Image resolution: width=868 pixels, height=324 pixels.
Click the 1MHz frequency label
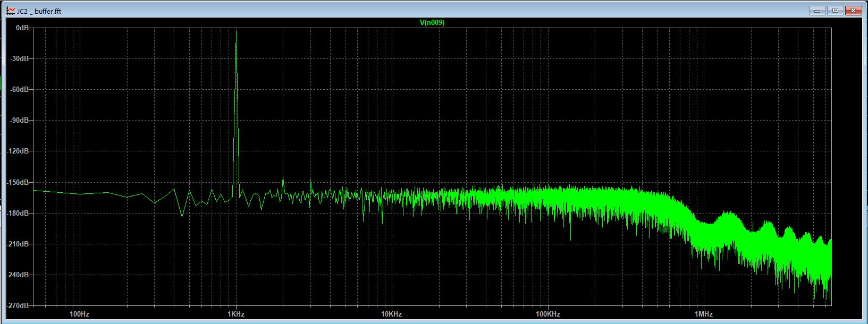(703, 314)
